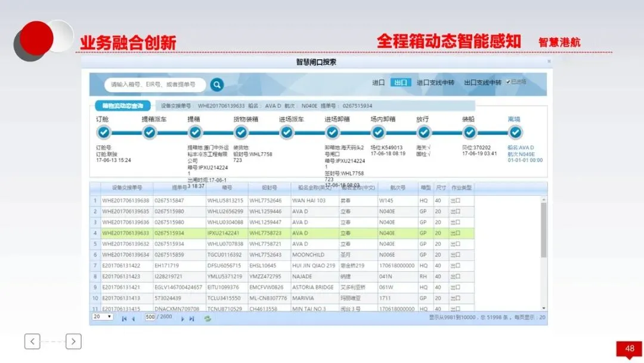Click vessel name HUI JIN QIAO 219 cell
Viewport: 644px width, 363px height.
click(314, 266)
